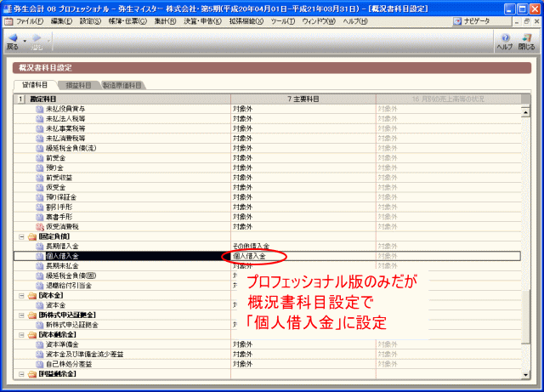Viewport: 544px width, 392px height.
Task: Click the 未払役員賞与 account icon
Action: tap(40, 109)
